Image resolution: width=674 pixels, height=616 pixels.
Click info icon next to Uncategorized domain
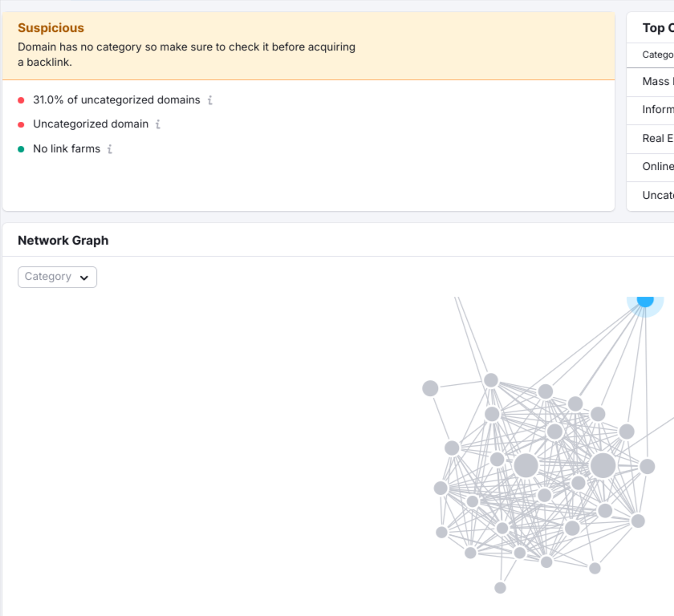tap(158, 124)
